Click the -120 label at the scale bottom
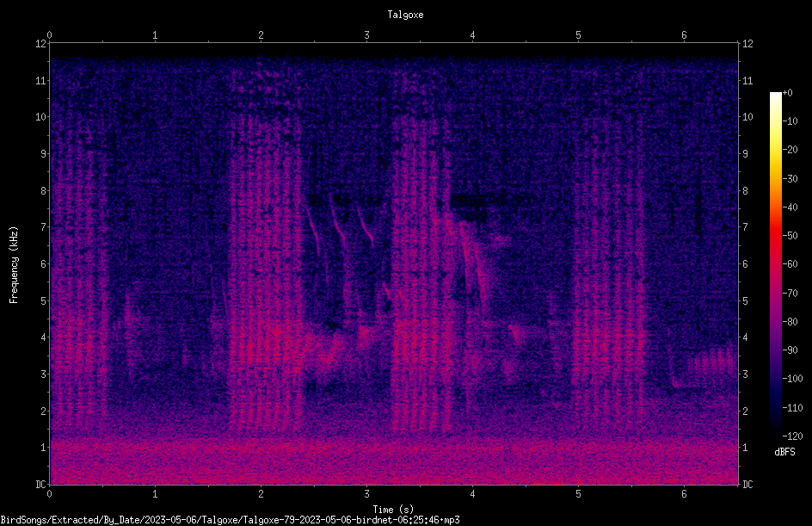Image resolution: width=812 pixels, height=526 pixels. (792, 436)
